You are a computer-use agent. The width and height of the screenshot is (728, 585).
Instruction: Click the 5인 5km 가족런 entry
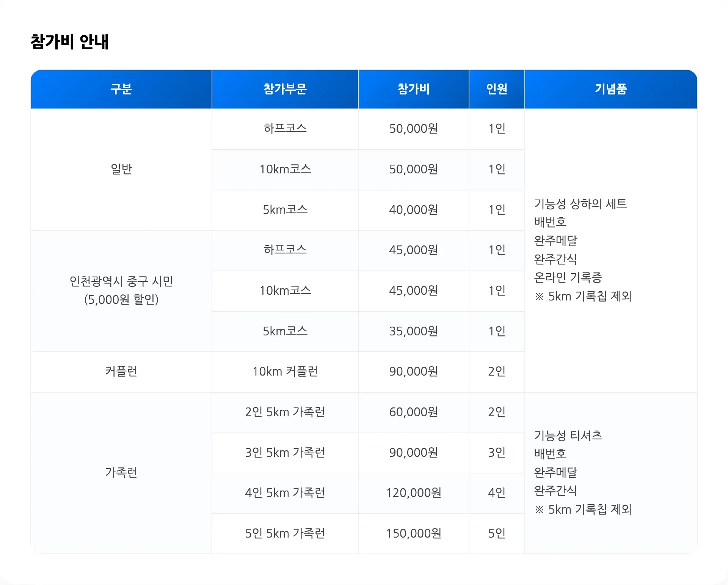click(285, 533)
